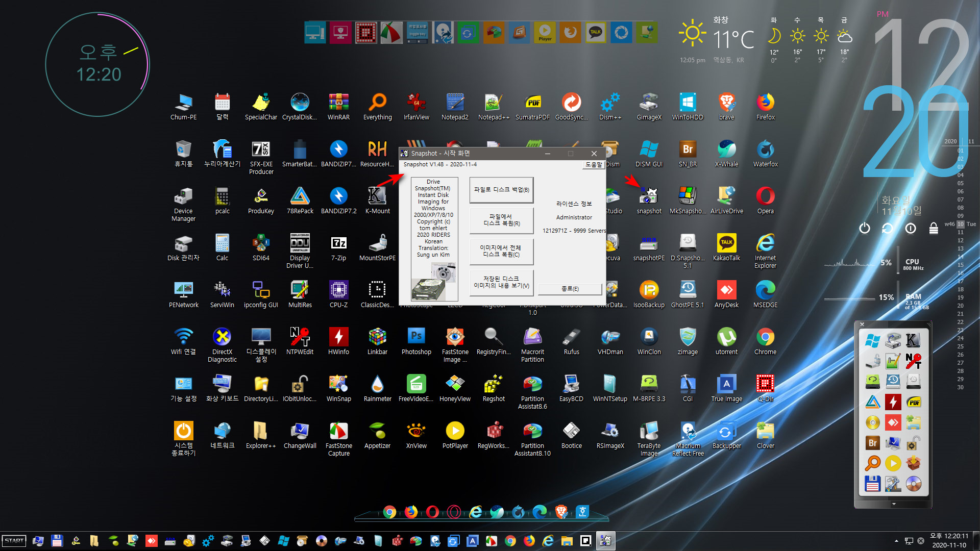
Task: Open the WinRAR desktop icon
Action: (338, 107)
